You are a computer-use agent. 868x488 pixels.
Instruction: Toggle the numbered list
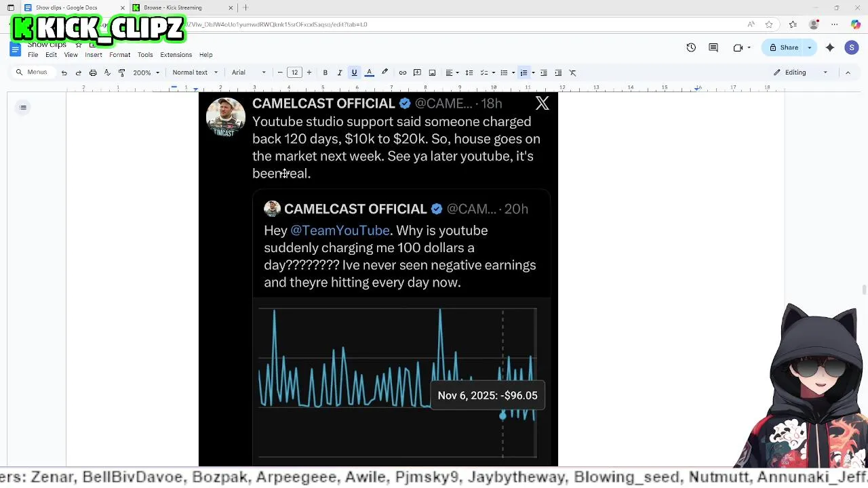[524, 73]
